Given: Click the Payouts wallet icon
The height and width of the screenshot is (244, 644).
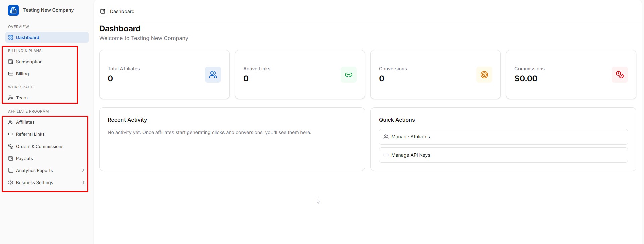Looking at the screenshot, I should click(11, 158).
